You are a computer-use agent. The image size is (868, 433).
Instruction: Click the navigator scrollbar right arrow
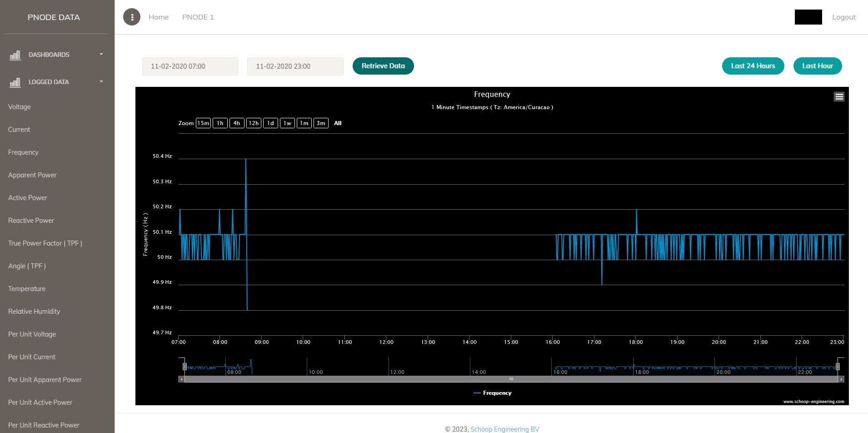841,379
